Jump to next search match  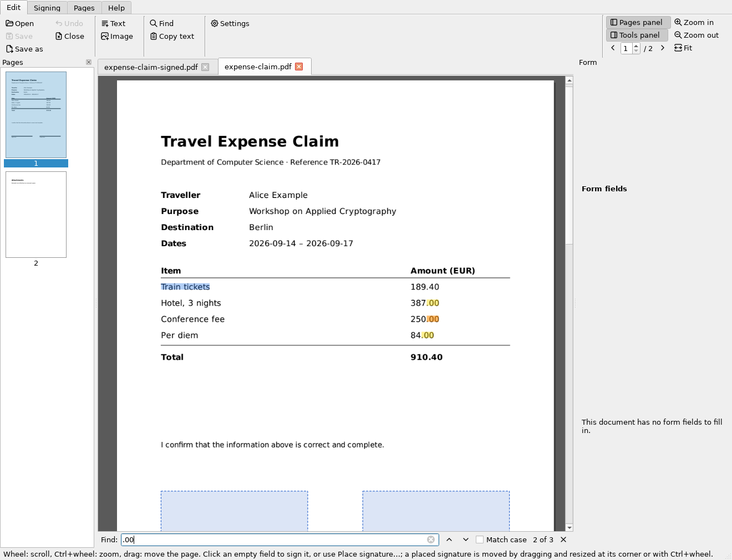pos(466,539)
